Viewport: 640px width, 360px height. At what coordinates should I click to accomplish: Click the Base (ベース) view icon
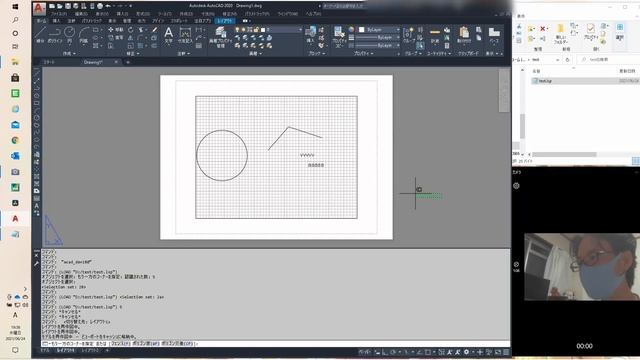point(494,35)
